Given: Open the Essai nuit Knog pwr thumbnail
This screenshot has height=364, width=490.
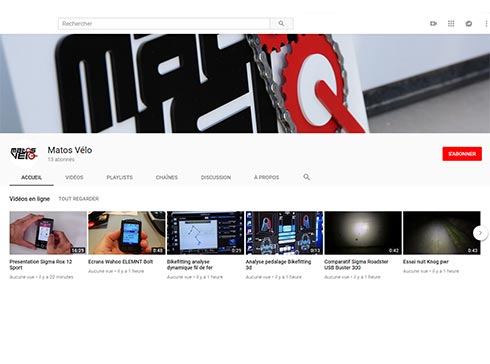Looking at the screenshot, I should pos(442,233).
